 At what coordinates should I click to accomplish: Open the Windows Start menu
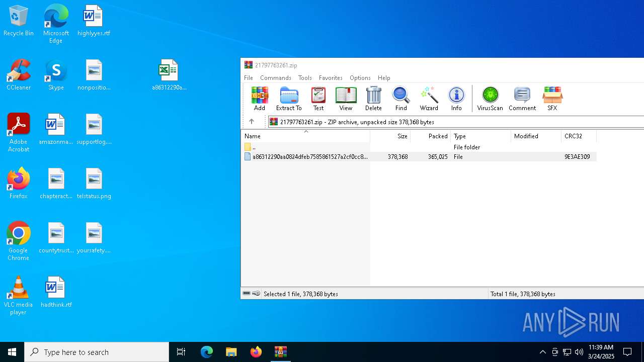(x=12, y=352)
